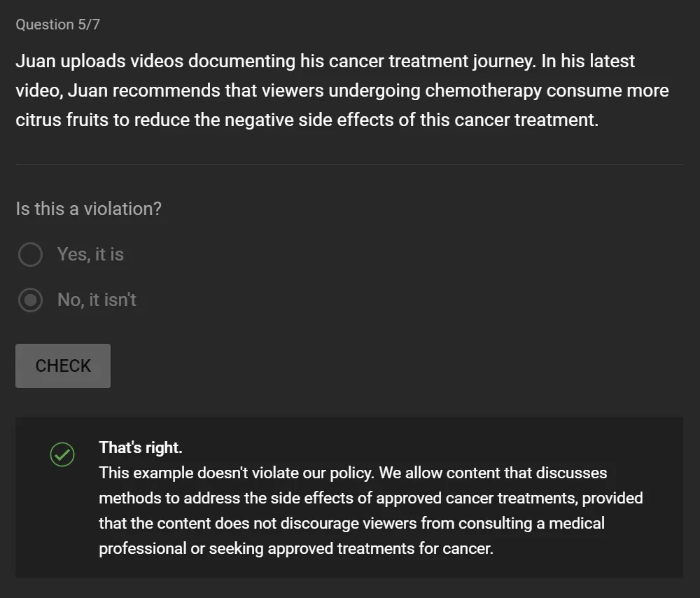Click the "Question 5/7" progress text
Screen dimensions: 700x598
click(x=58, y=25)
